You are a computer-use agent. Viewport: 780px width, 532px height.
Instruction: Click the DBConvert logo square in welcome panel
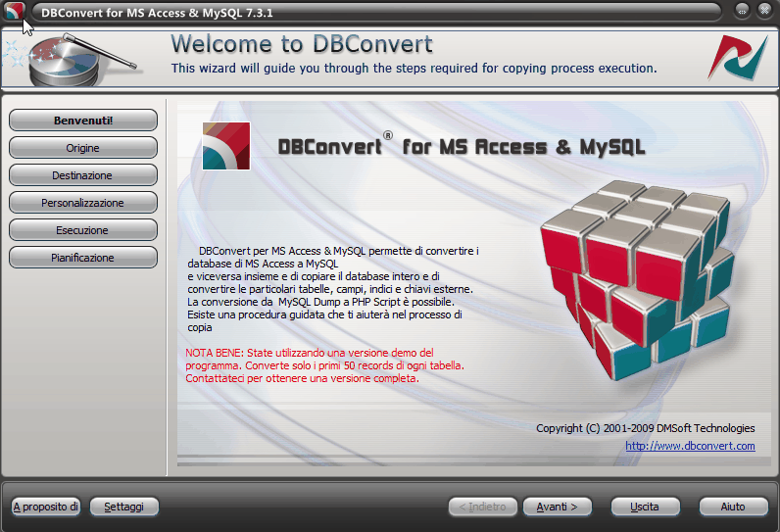pos(226,146)
